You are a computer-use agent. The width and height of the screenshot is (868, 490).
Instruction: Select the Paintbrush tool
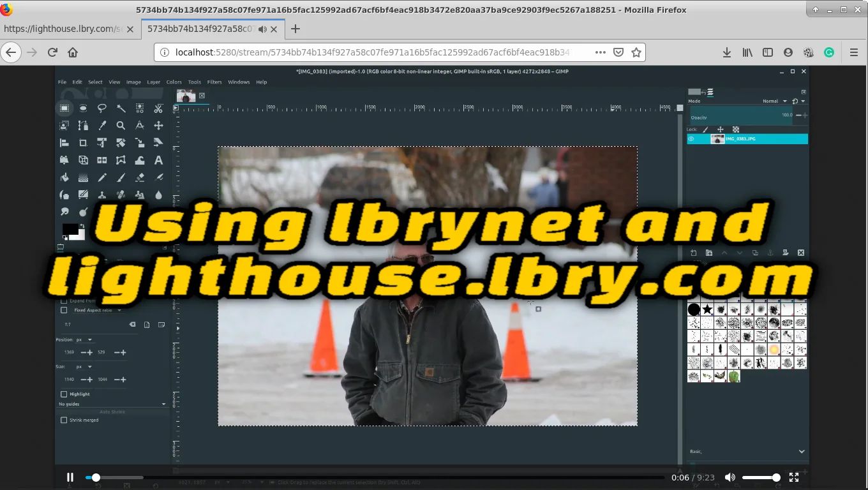click(x=121, y=177)
